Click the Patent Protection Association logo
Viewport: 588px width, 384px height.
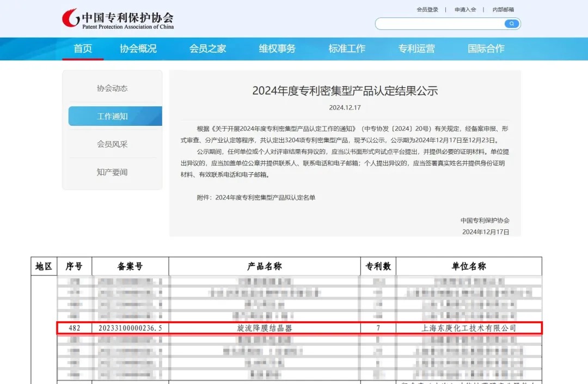[x=118, y=19]
